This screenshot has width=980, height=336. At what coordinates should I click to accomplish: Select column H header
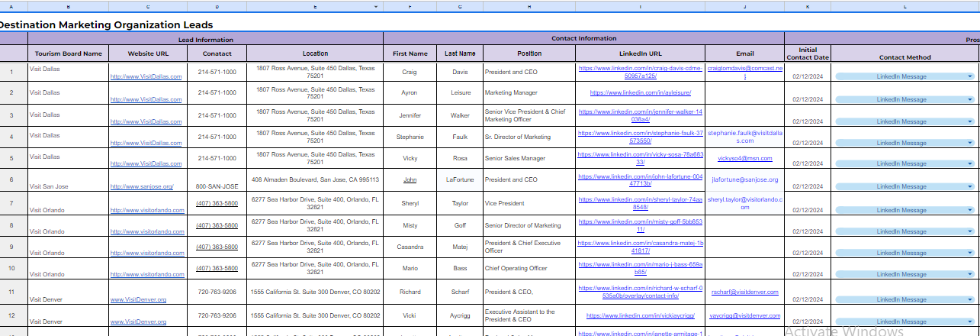pyautogui.click(x=529, y=6)
